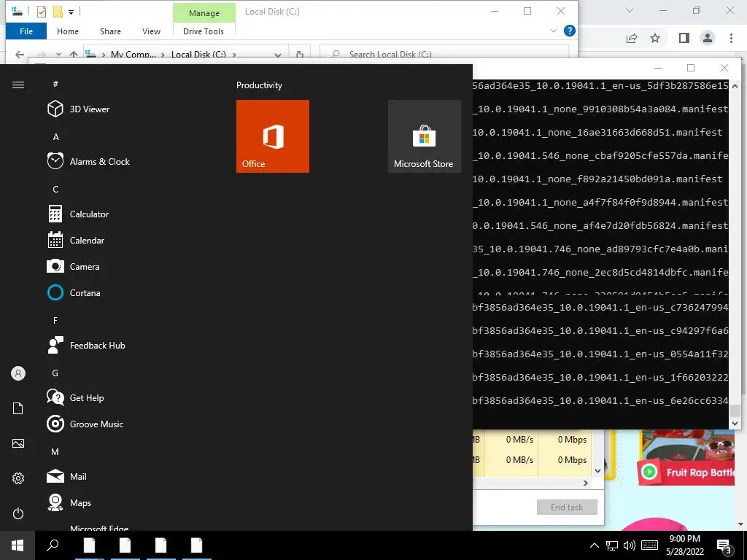Click the Windows Start button
The height and width of the screenshot is (560, 747).
coord(18,545)
